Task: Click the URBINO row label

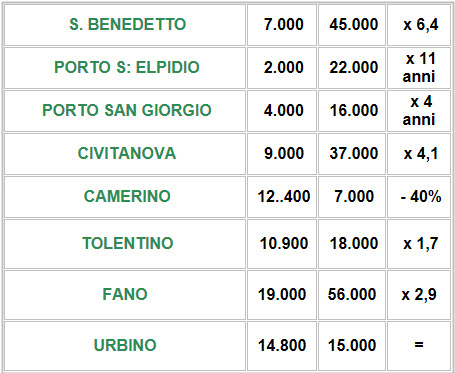Action: (125, 346)
